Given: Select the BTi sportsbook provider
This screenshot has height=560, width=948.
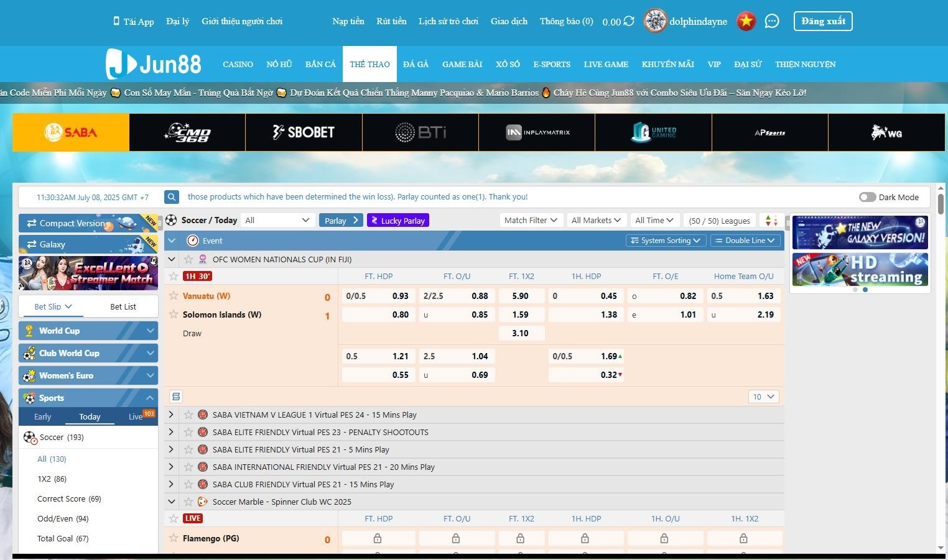Looking at the screenshot, I should click(421, 132).
